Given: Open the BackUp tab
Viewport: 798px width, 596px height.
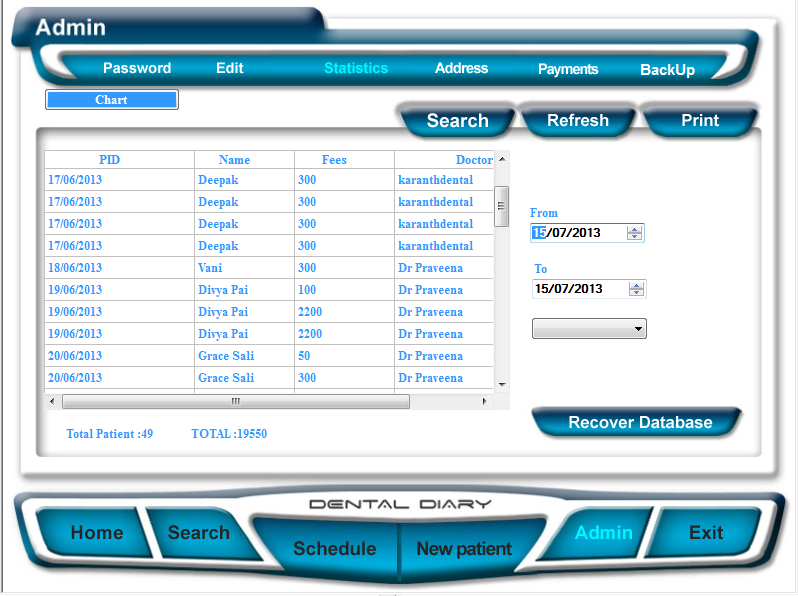Looking at the screenshot, I should 667,70.
